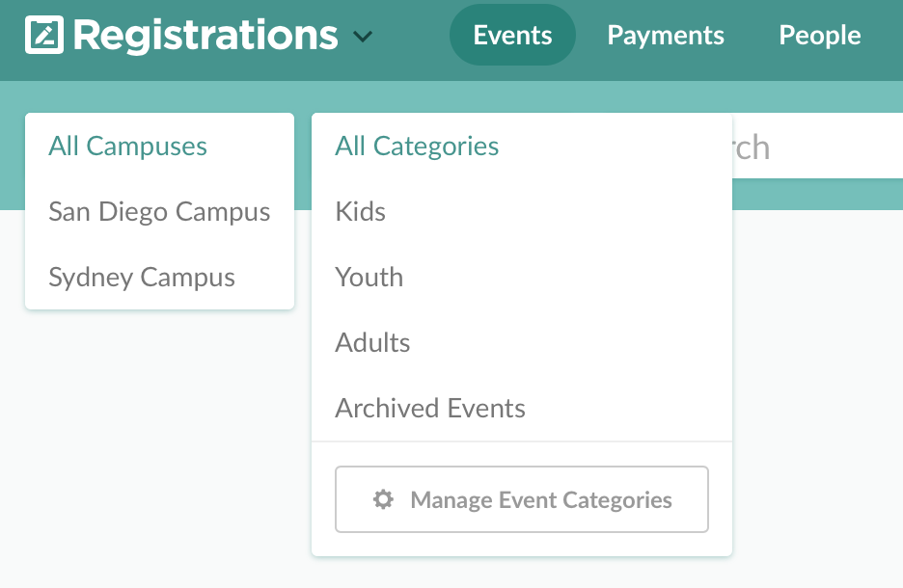
Task: Choose San Diego Campus
Action: [159, 212]
